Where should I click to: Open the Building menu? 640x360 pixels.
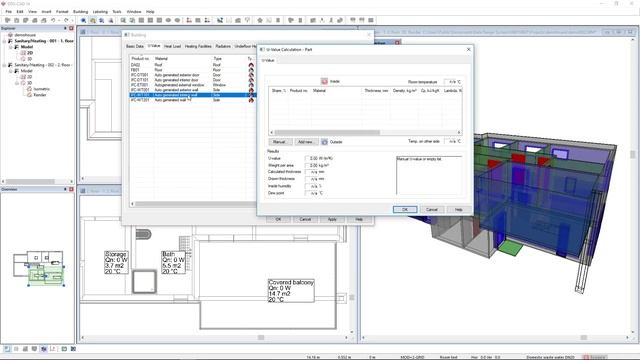point(80,11)
